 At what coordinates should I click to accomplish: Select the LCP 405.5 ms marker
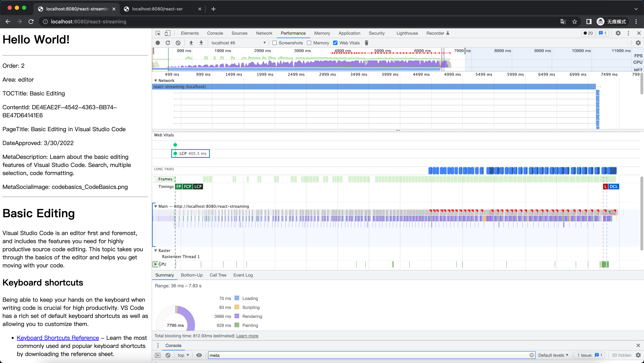pyautogui.click(x=190, y=153)
